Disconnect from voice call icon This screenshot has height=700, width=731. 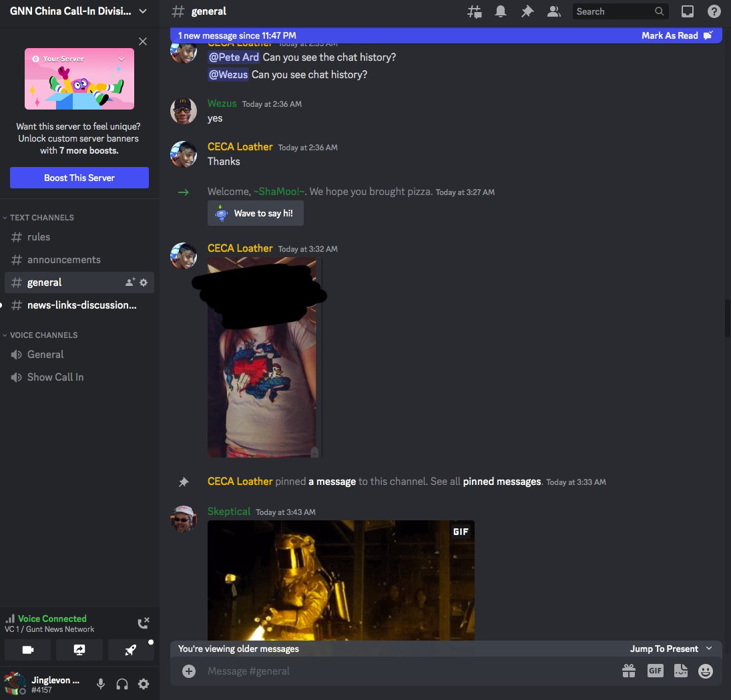coord(143,623)
